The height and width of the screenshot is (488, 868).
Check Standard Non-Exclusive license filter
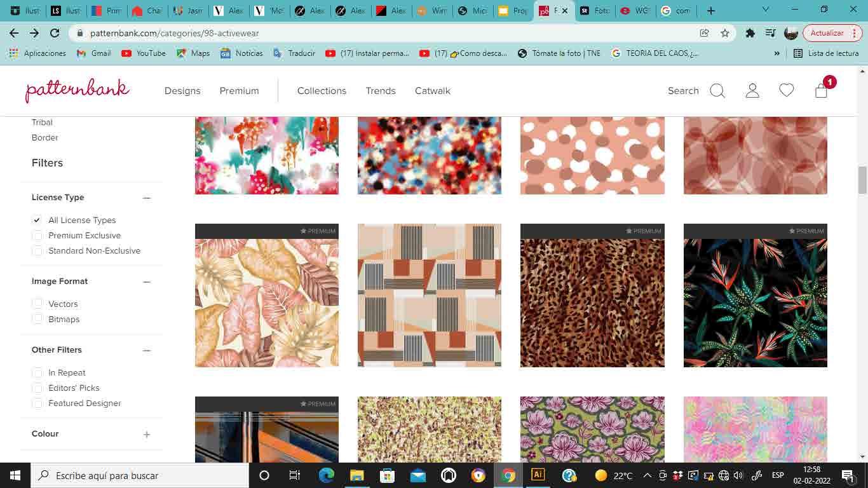[x=37, y=250]
